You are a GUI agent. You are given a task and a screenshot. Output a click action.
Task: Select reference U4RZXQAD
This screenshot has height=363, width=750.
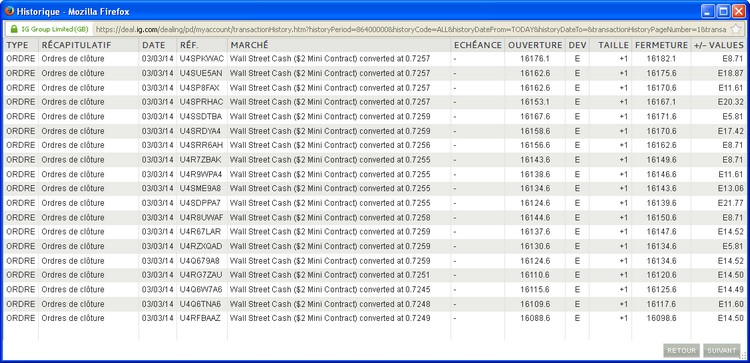pyautogui.click(x=201, y=246)
